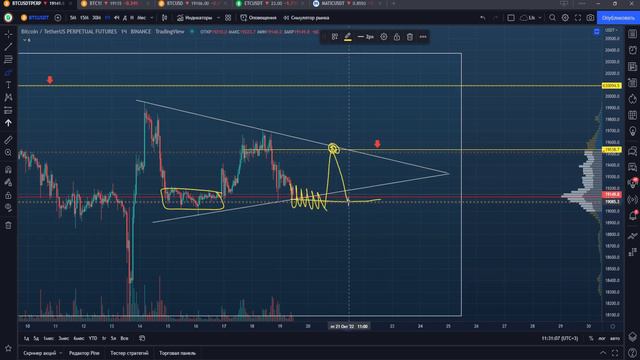Select the Text annotation tool

tap(8, 85)
